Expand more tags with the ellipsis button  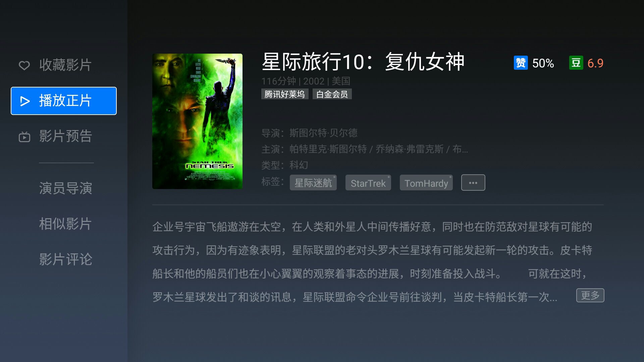click(473, 183)
